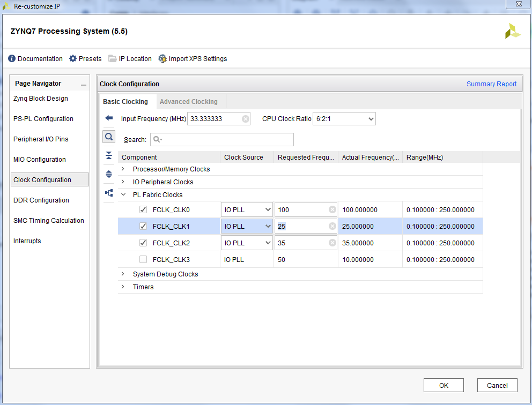Open the Summary Report link

(x=491, y=84)
